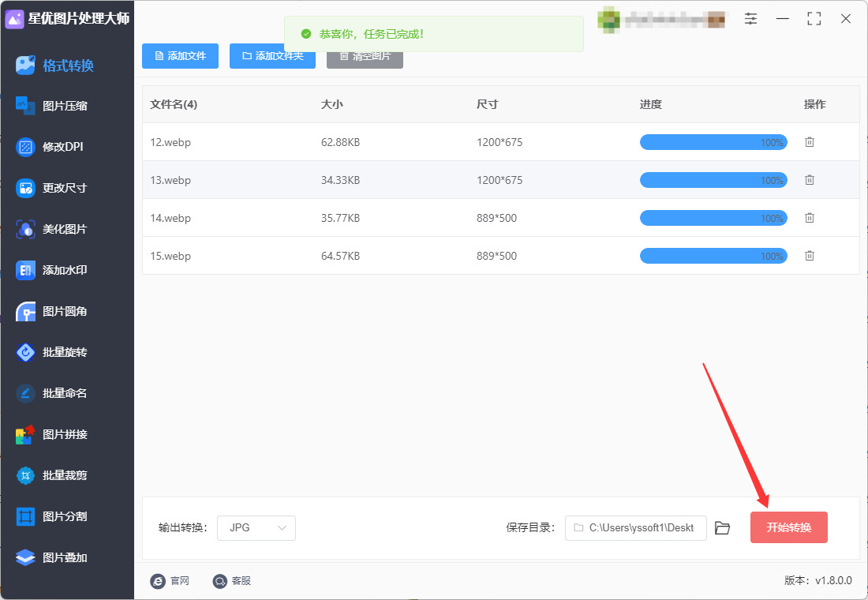Select the 12.webp file name
The image size is (868, 600).
[170, 142]
